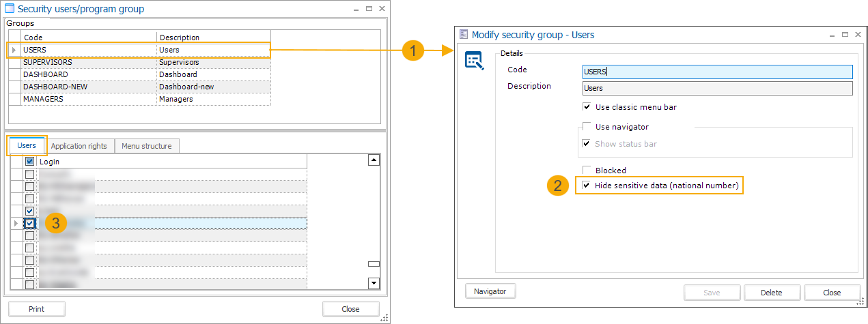Click the Security users window title icon
Image resolution: width=868 pixels, height=324 pixels.
[10, 9]
